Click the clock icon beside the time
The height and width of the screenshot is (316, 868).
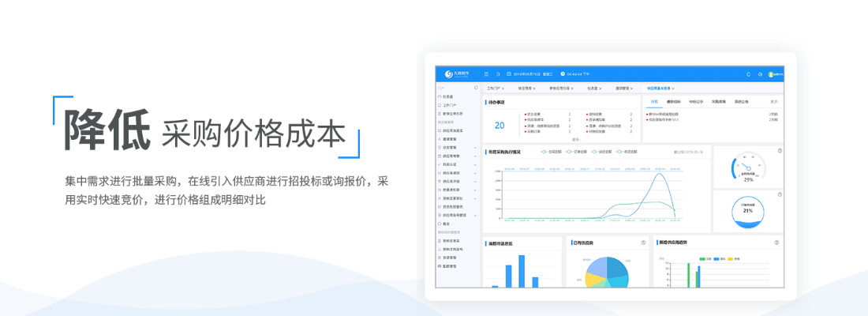tap(563, 73)
